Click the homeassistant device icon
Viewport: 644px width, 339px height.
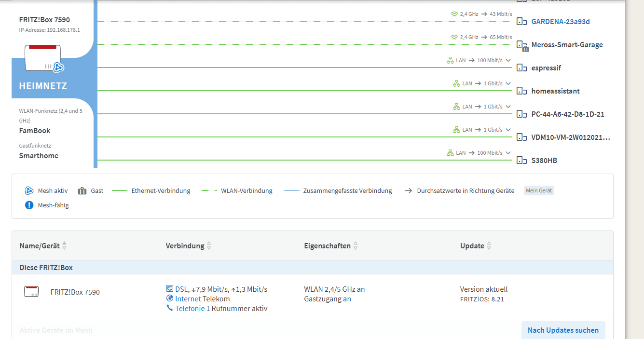pos(521,91)
